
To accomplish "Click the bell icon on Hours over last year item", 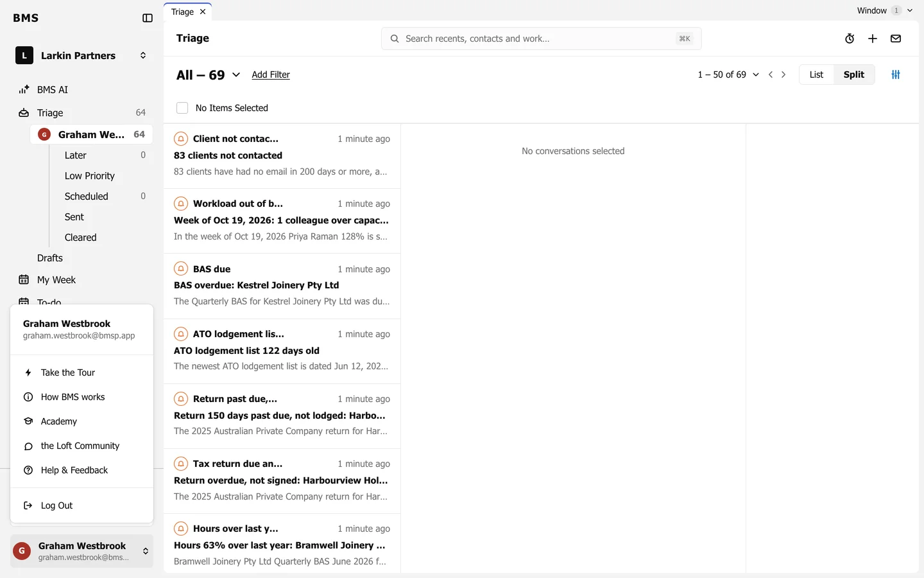I will (x=181, y=529).
